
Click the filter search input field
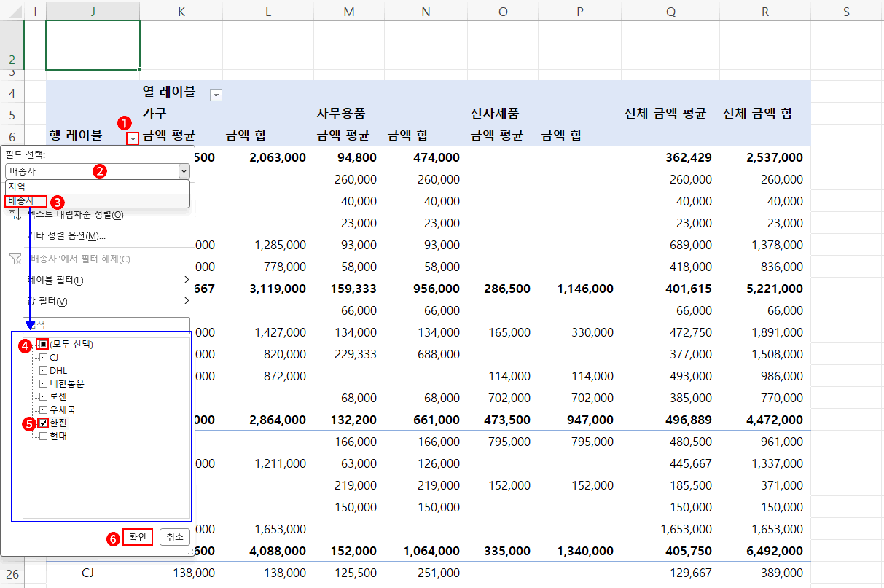click(x=106, y=323)
